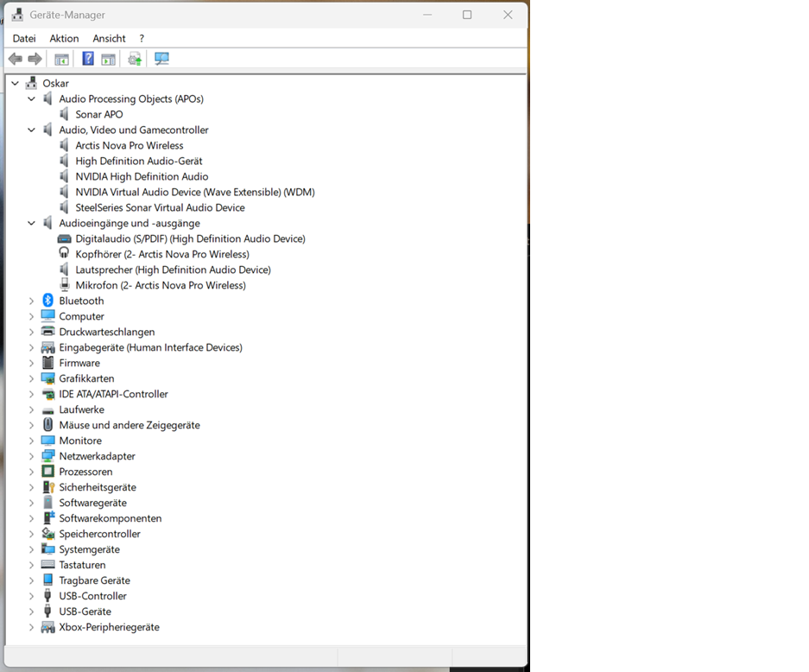Select Sonar APO device
The image size is (809, 672).
coord(99,114)
